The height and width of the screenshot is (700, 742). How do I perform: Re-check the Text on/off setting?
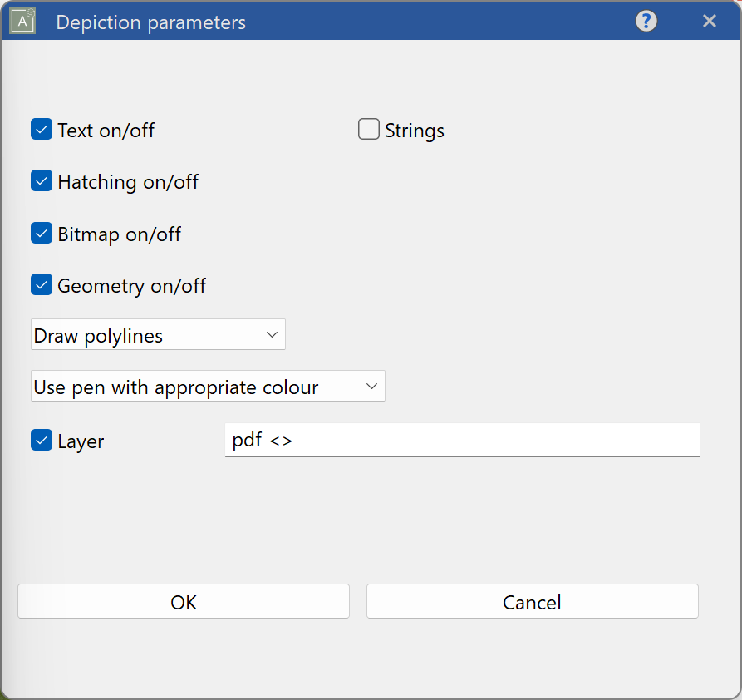(x=41, y=129)
